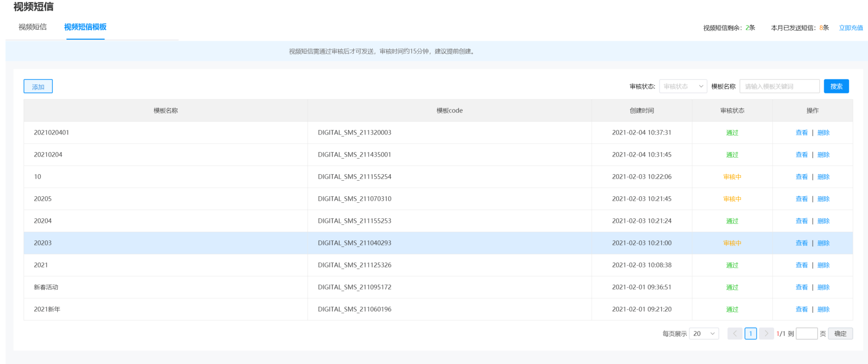The image size is (868, 364).
Task: Go to previous page arrow
Action: pyautogui.click(x=735, y=333)
